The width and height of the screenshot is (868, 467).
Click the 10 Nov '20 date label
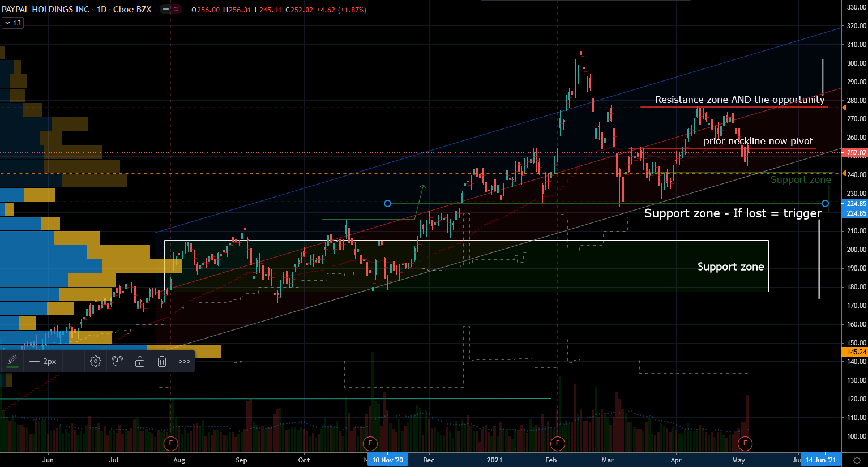coord(388,460)
